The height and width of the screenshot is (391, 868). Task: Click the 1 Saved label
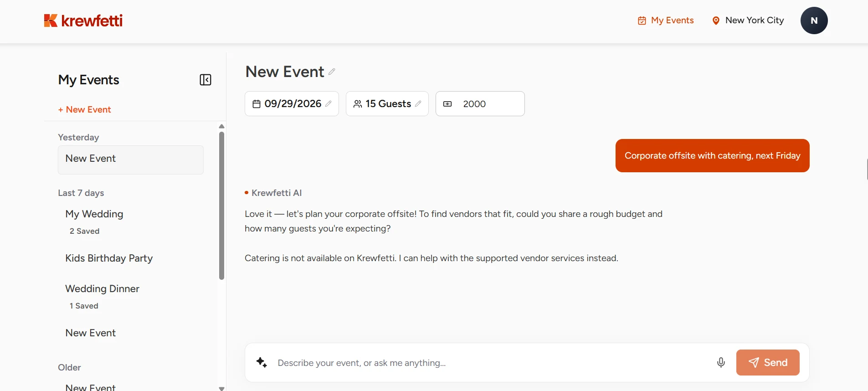[x=84, y=306]
